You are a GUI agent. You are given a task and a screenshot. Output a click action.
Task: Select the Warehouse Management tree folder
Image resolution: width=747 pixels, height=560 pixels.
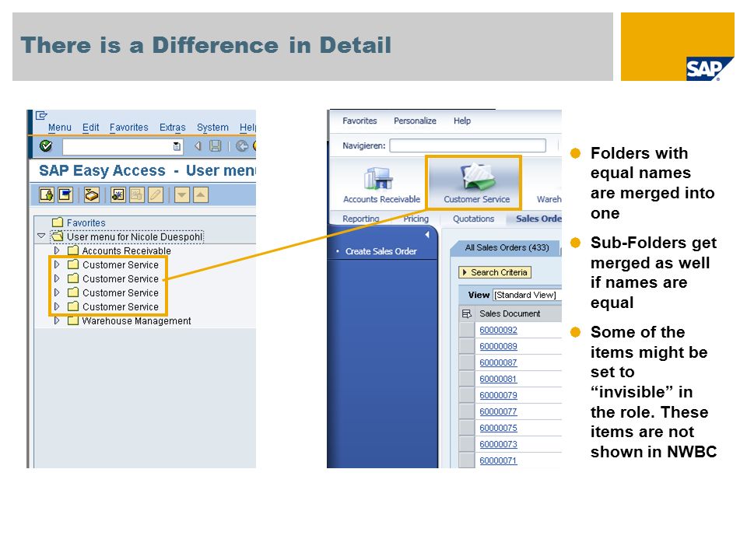[129, 321]
